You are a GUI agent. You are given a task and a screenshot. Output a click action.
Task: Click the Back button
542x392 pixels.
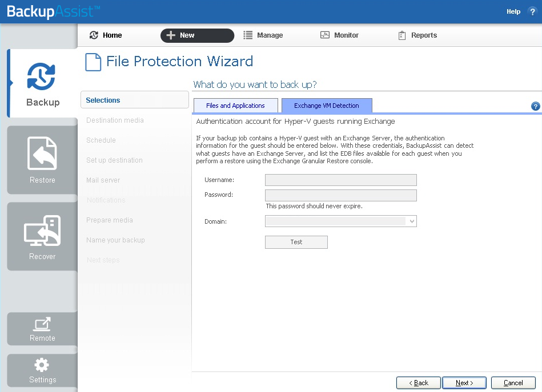(x=418, y=383)
